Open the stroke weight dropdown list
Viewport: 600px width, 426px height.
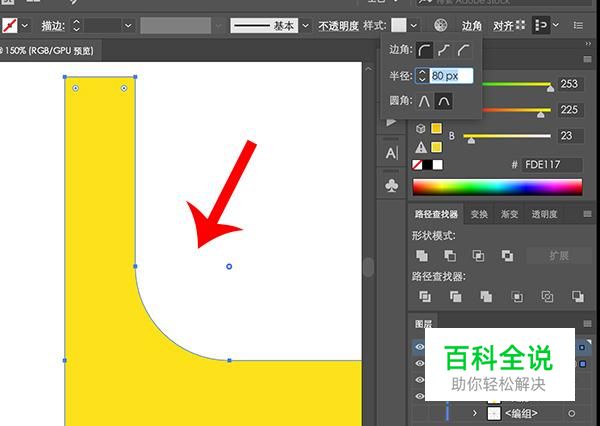coord(128,26)
